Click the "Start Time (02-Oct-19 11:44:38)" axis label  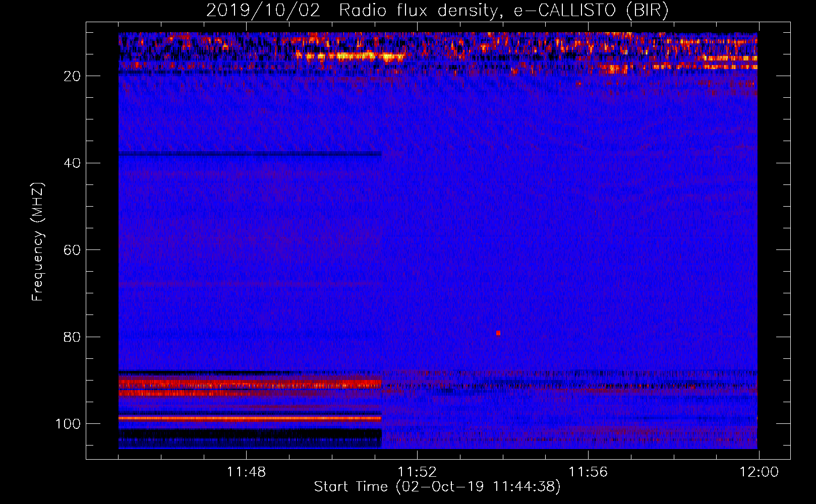tap(437, 487)
